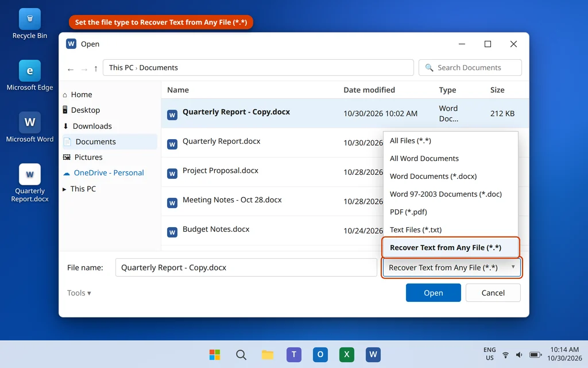Open Windows Start menu
588x368 pixels.
tap(215, 354)
